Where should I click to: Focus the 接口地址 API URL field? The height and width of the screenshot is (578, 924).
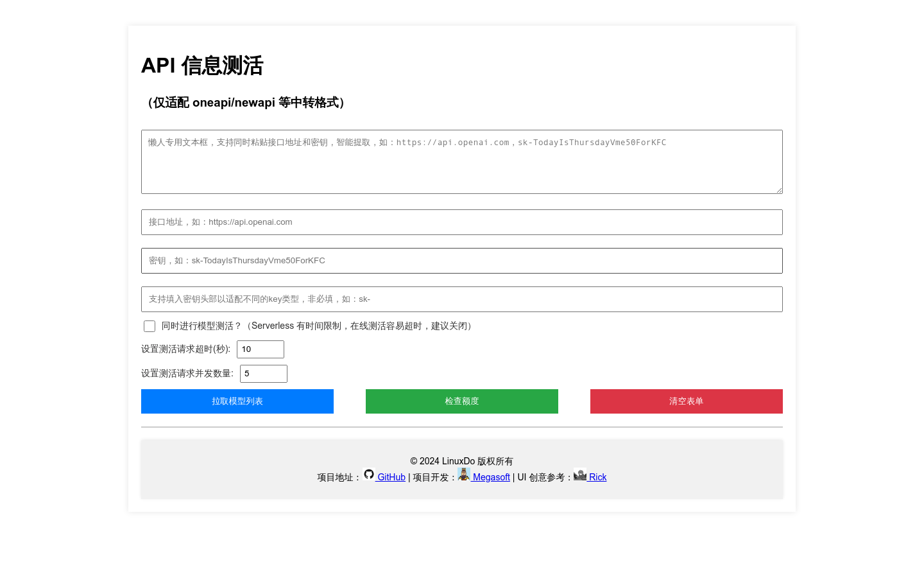pos(462,222)
